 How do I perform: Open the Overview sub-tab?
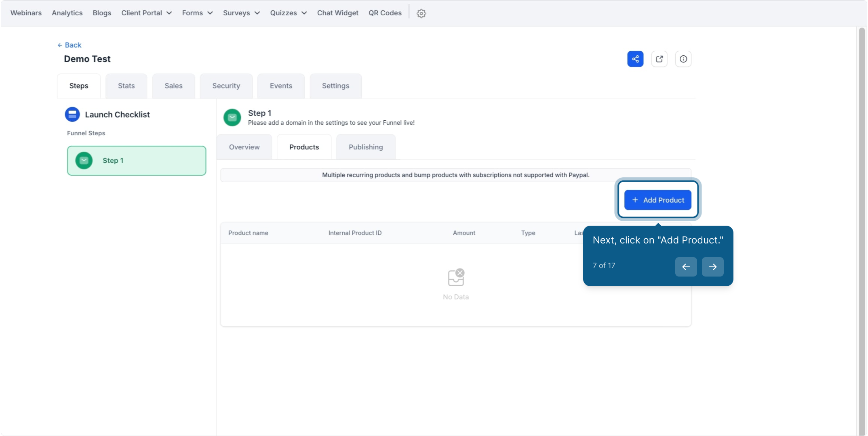(244, 147)
